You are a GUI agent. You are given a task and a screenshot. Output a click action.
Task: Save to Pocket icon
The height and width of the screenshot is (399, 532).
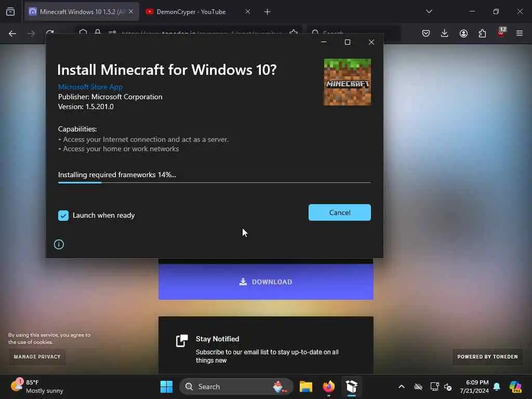426,33
